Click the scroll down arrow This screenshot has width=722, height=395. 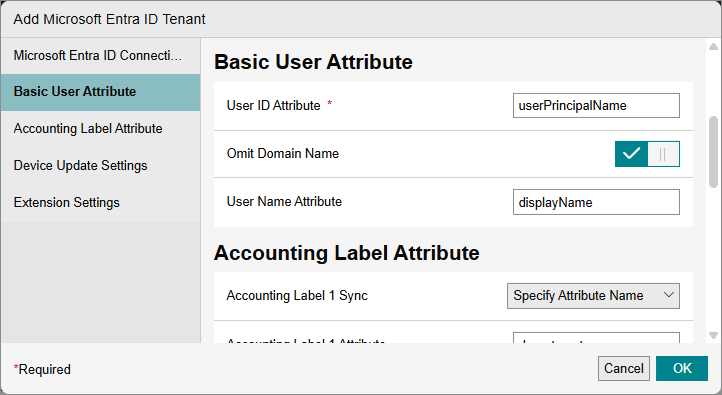tap(713, 336)
